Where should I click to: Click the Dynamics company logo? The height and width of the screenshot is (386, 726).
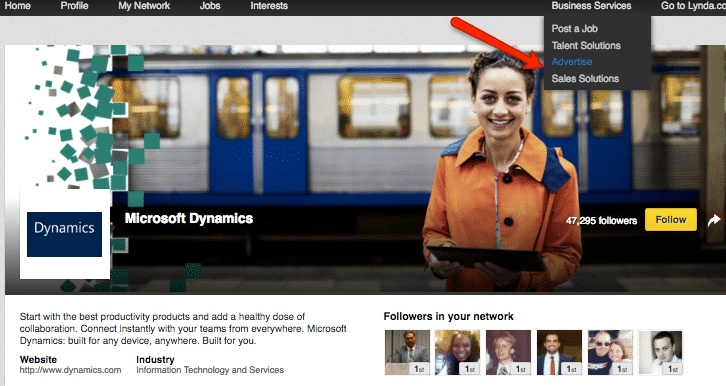click(64, 234)
